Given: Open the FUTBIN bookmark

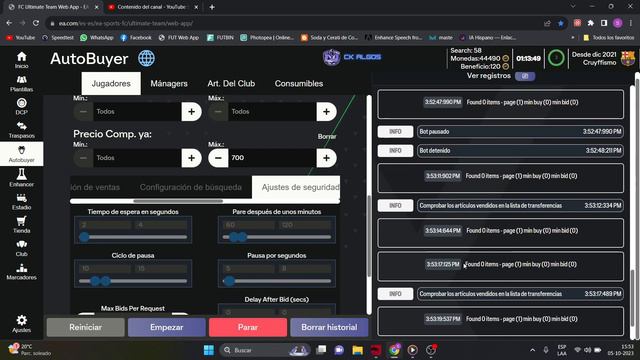Looking at the screenshot, I should [220, 38].
